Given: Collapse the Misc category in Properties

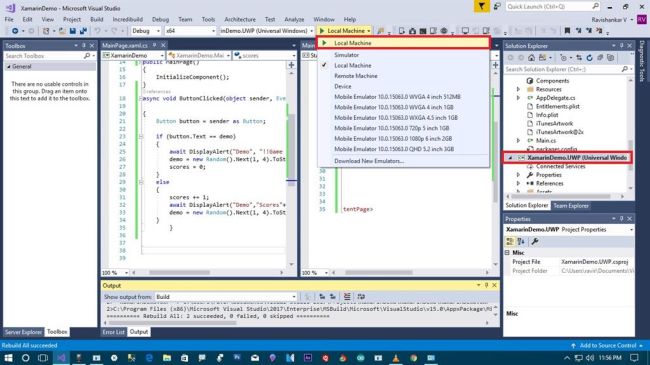Looking at the screenshot, I should coord(507,253).
